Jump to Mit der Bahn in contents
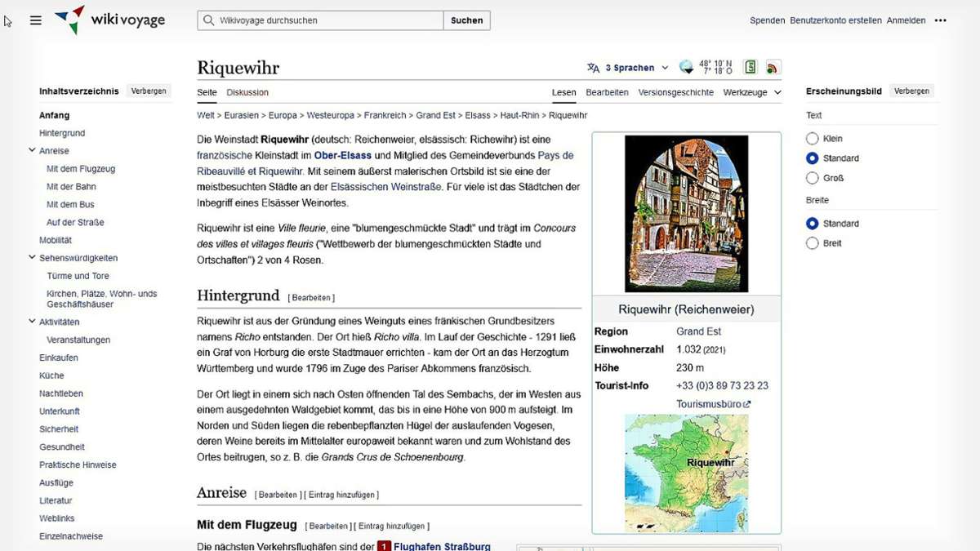 71,187
